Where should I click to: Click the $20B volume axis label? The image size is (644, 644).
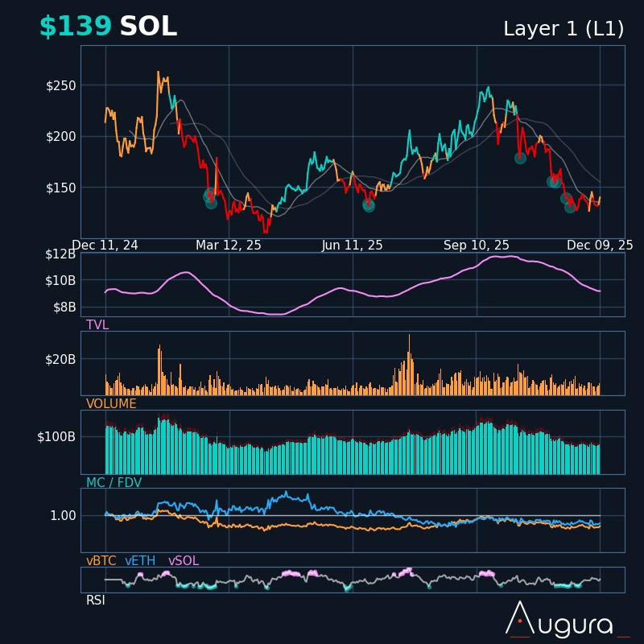click(x=61, y=360)
